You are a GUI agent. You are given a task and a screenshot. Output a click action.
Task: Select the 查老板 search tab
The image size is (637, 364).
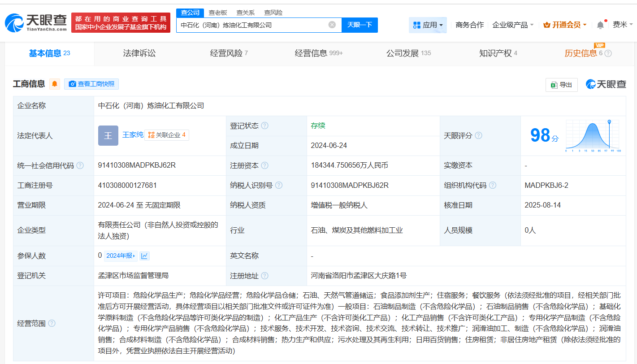point(217,13)
